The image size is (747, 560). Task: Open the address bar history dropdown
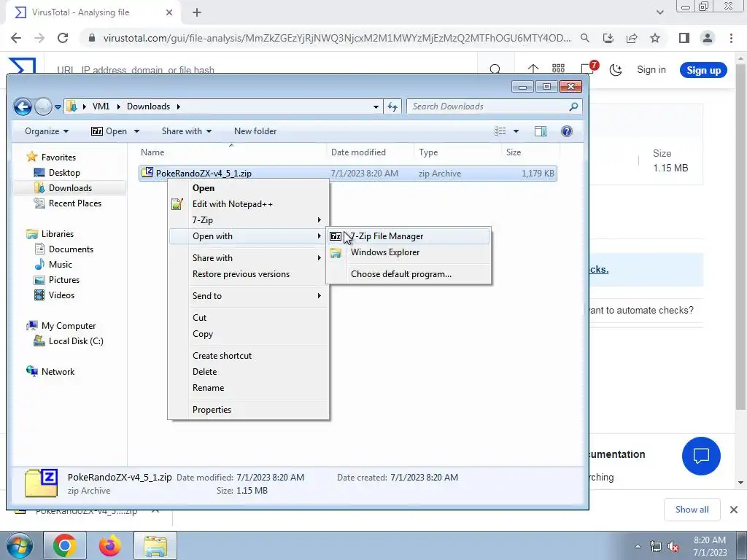coord(376,107)
